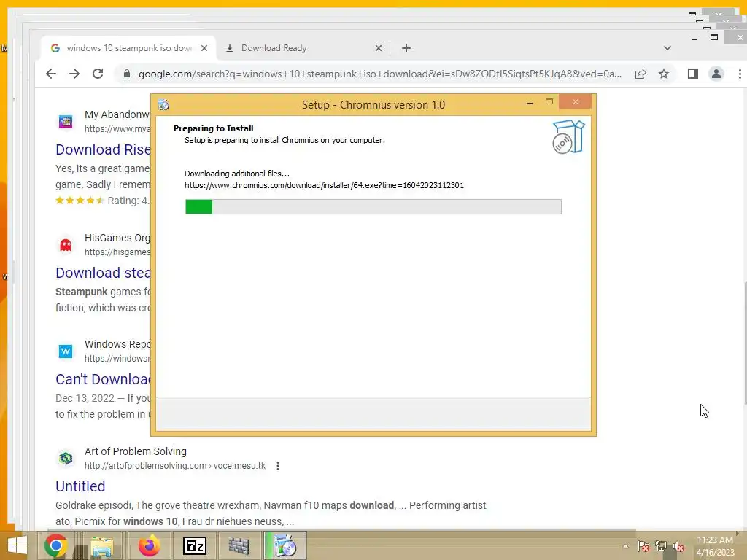Open 7-Zip from the taskbar
This screenshot has width=747, height=560.
195,545
